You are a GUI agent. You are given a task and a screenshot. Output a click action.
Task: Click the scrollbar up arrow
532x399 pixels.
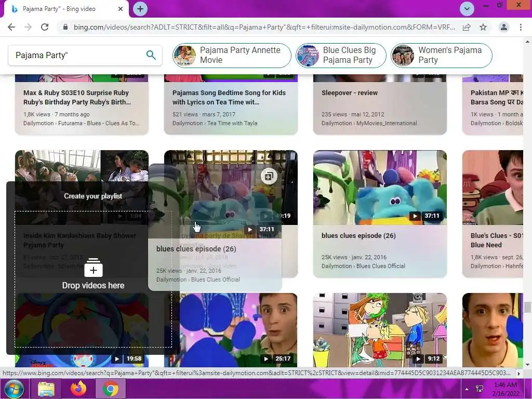[x=527, y=42]
